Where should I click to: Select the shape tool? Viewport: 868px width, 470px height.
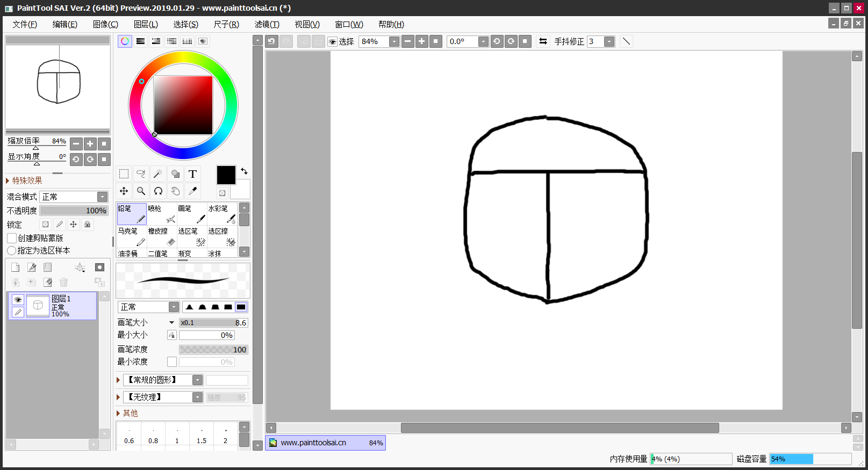(175, 173)
